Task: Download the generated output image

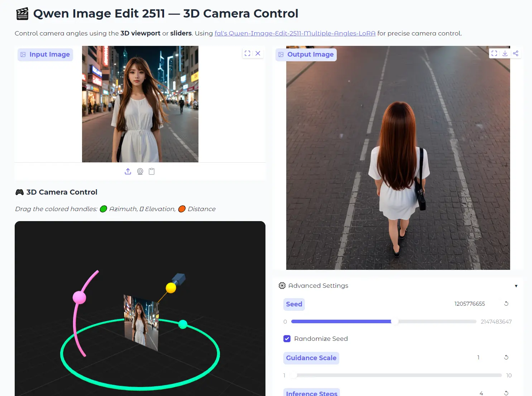Action: pos(505,53)
